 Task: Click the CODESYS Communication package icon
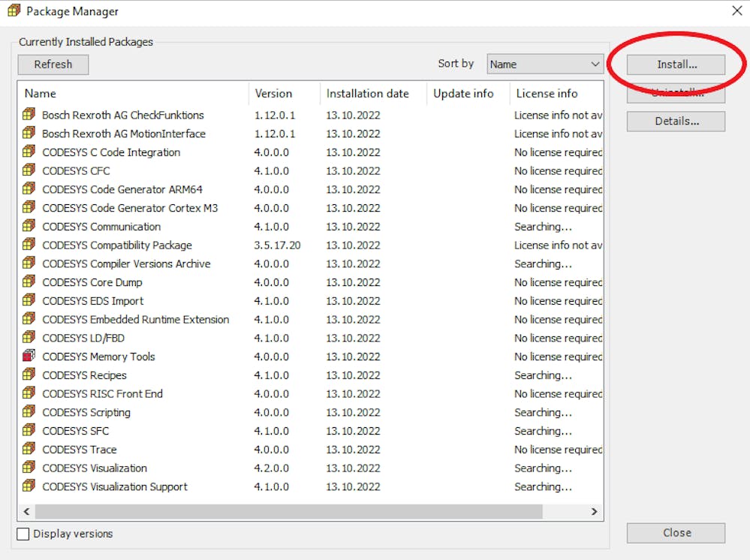[x=29, y=226]
